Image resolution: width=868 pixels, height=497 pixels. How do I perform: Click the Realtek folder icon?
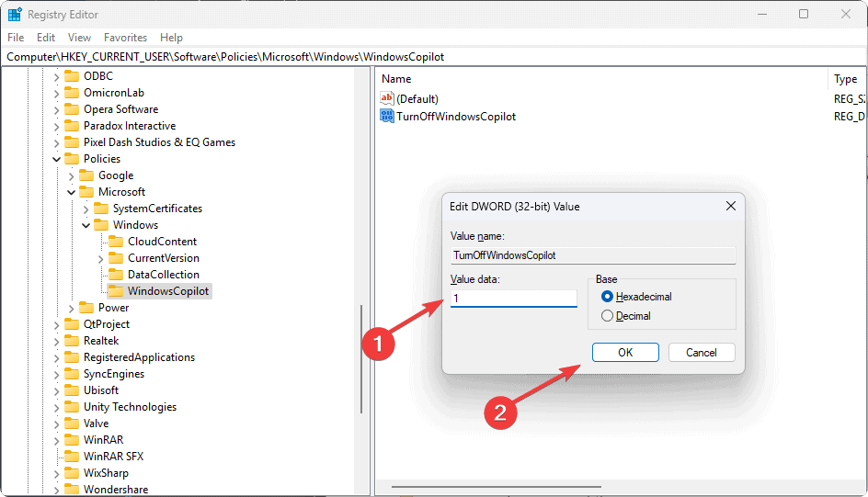click(72, 341)
